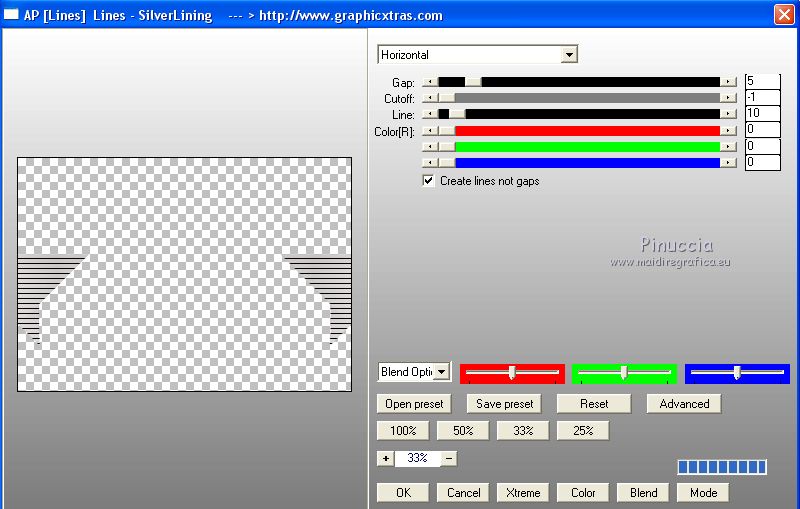Click the Blend button
This screenshot has height=509, width=800.
tap(643, 493)
